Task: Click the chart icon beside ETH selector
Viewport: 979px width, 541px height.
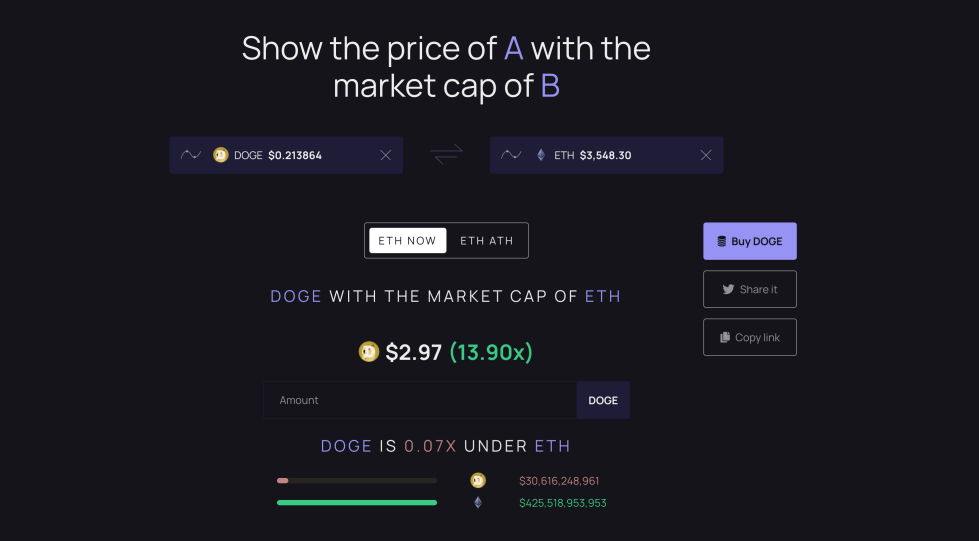Action: click(511, 154)
